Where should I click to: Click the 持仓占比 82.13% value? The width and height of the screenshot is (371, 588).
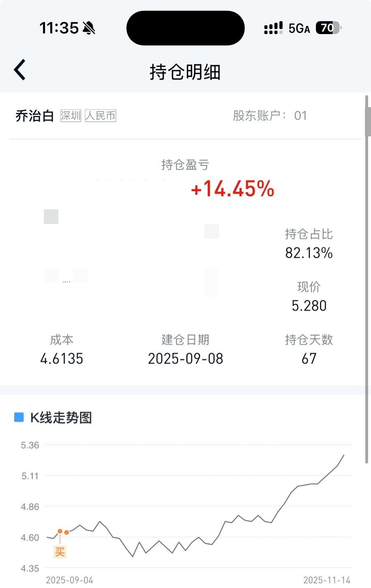click(x=309, y=253)
